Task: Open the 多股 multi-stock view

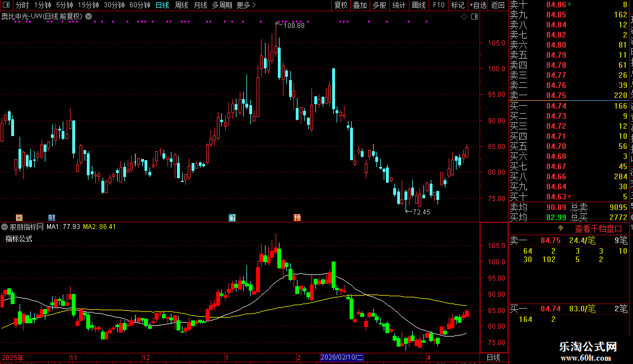Action: pos(379,5)
